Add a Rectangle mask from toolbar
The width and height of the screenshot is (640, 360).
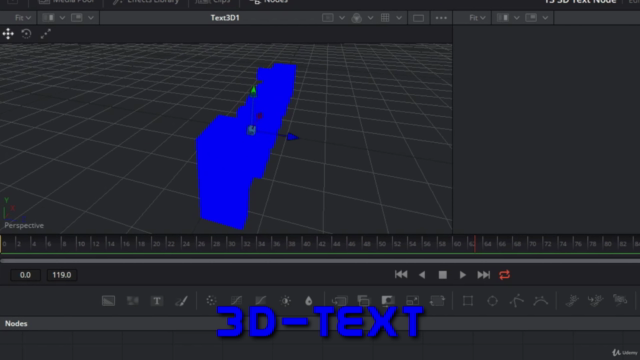[468, 301]
